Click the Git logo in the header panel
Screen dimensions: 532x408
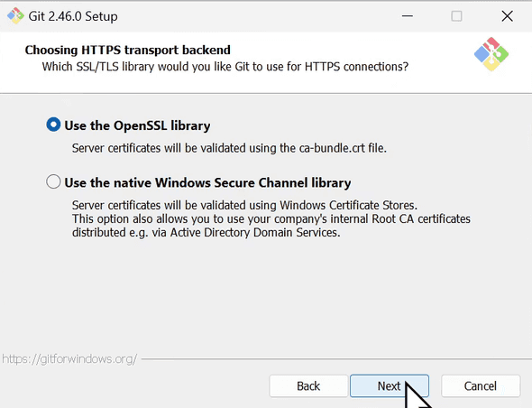[x=491, y=54]
